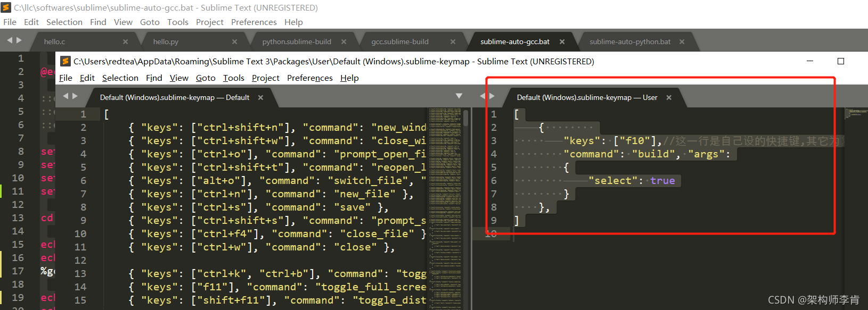Click next tab arrow in left keymap pane
Viewport: 868px width, 310px height.
pyautogui.click(x=75, y=96)
